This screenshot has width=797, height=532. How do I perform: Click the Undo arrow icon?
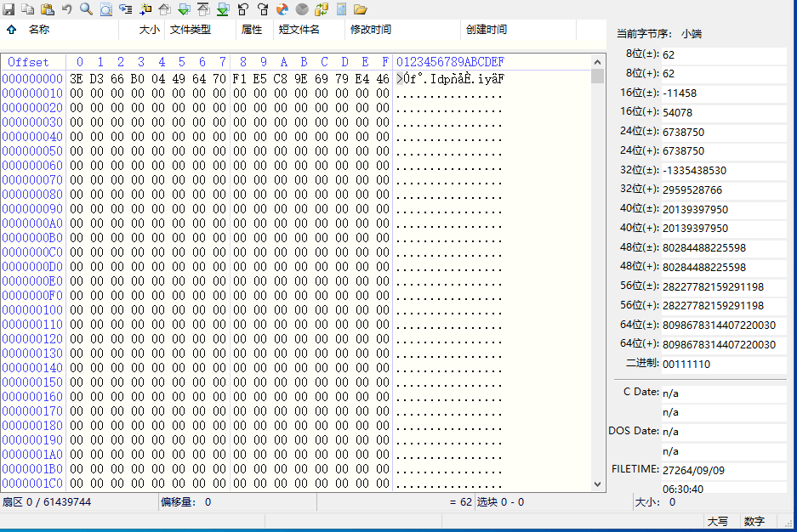[66, 9]
